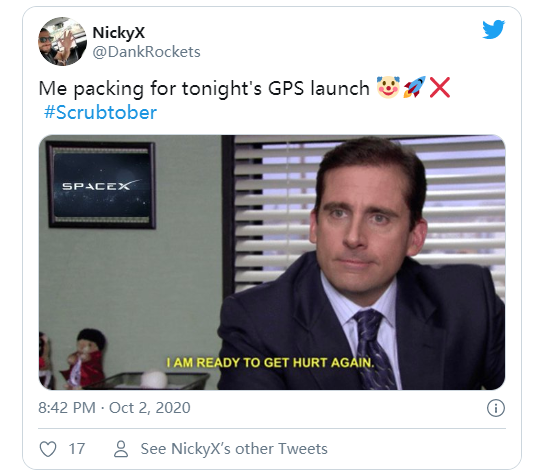Open NickyX's profile avatar photo
Image resolution: width=544 pixels, height=476 pixels.
point(62,42)
